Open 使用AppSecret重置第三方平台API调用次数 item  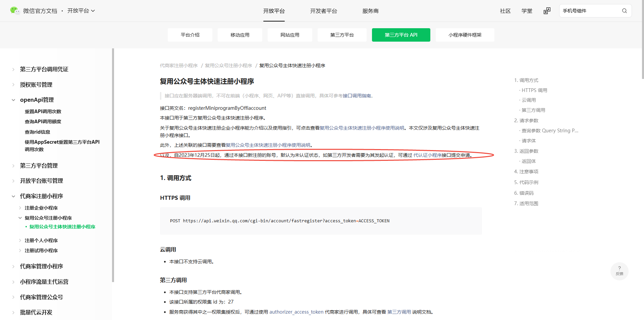62,146
